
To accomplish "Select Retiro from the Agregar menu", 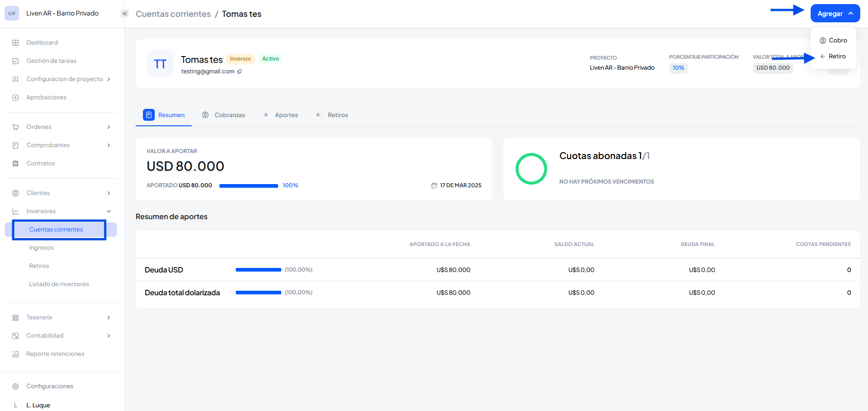I will coord(837,57).
